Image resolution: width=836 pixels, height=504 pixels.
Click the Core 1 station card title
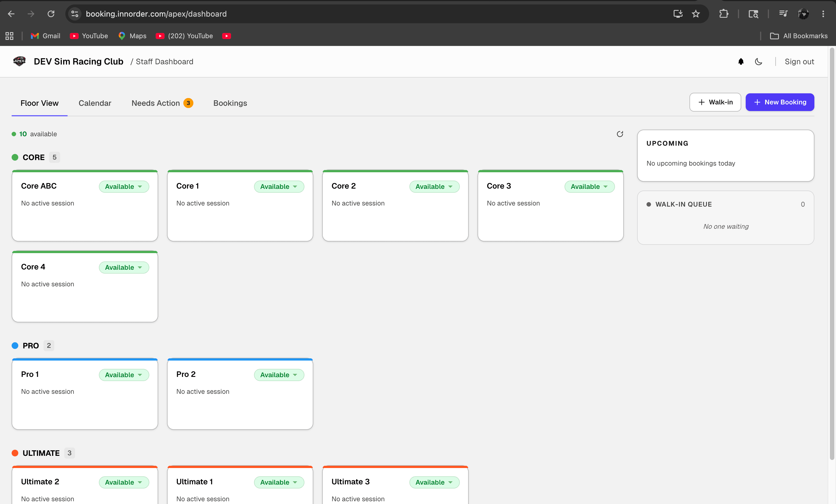(x=187, y=186)
